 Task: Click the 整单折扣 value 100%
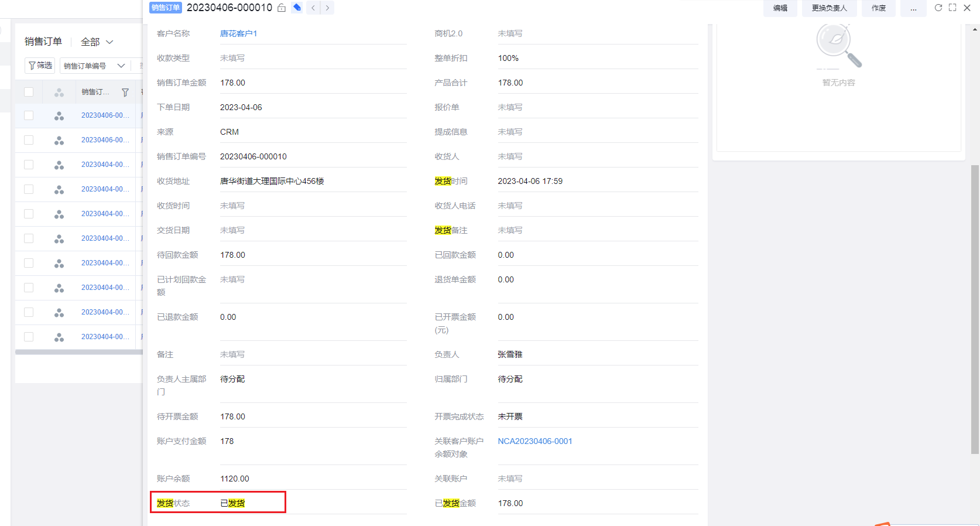(508, 58)
